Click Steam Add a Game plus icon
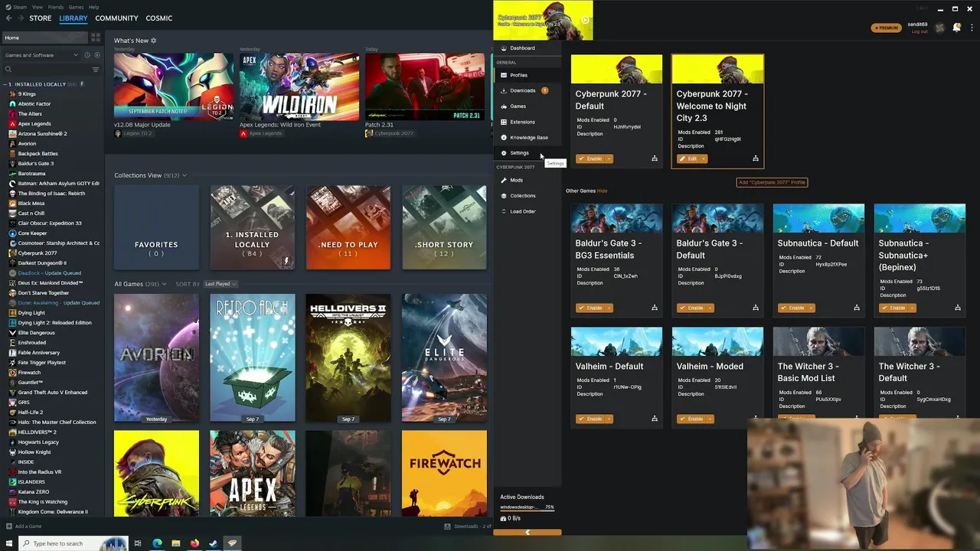Viewport: 980px width, 551px height. [9, 527]
